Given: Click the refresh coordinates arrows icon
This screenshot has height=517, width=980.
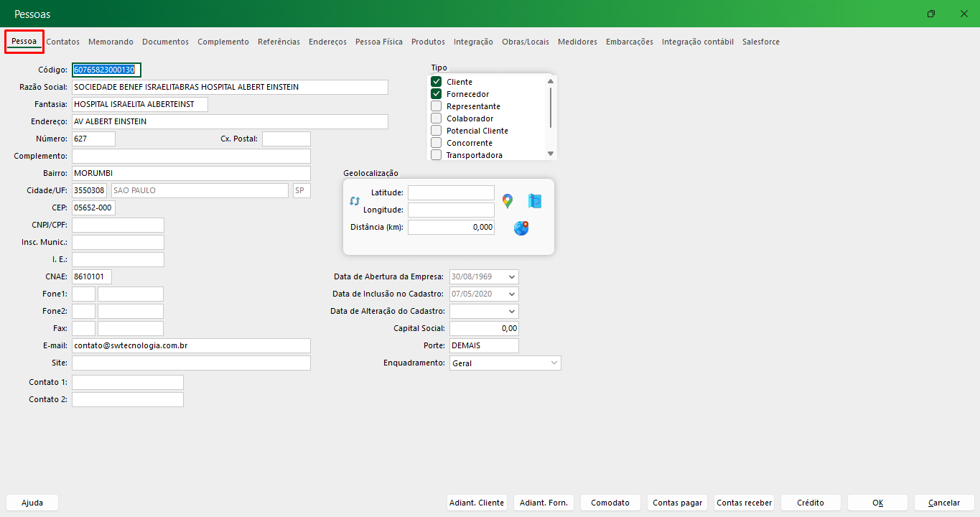Looking at the screenshot, I should point(354,201).
